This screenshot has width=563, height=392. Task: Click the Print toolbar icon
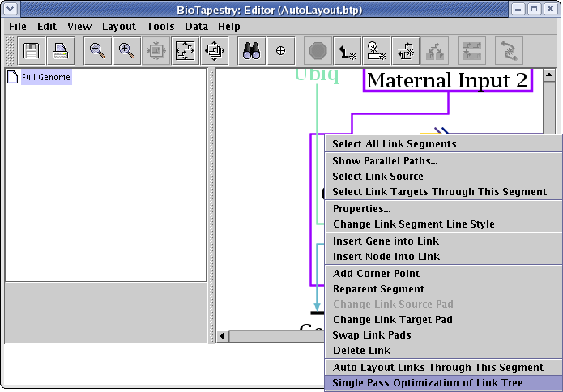[61, 51]
